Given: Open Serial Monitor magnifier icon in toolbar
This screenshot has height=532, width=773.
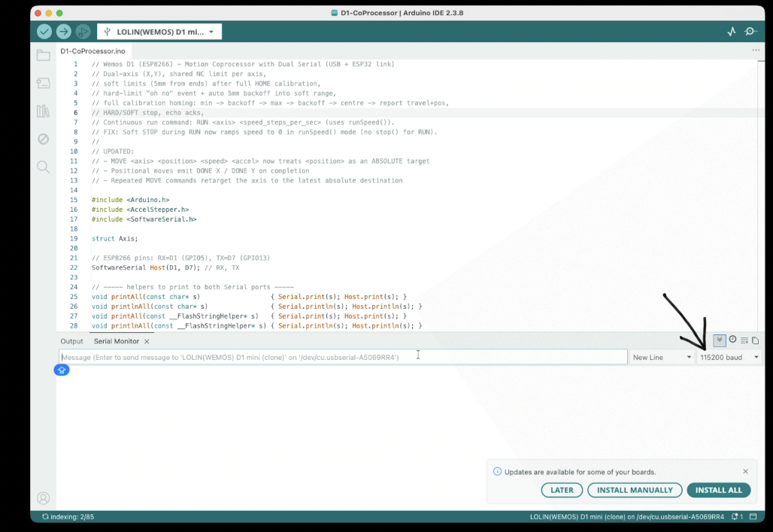Looking at the screenshot, I should (750, 32).
